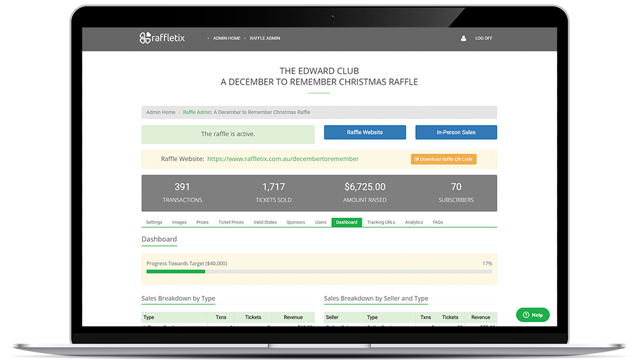The width and height of the screenshot is (638, 364).
Task: Open the green Help chat widget
Action: point(532,315)
